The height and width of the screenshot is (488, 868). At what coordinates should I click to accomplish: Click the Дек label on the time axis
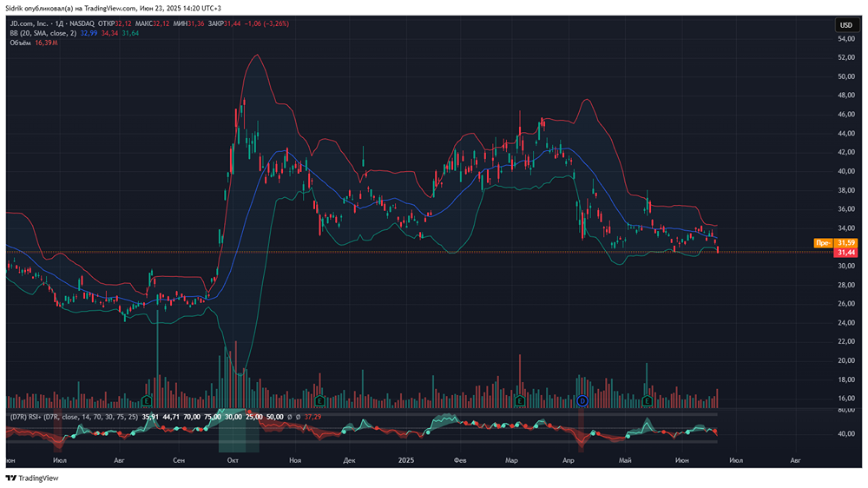point(349,460)
